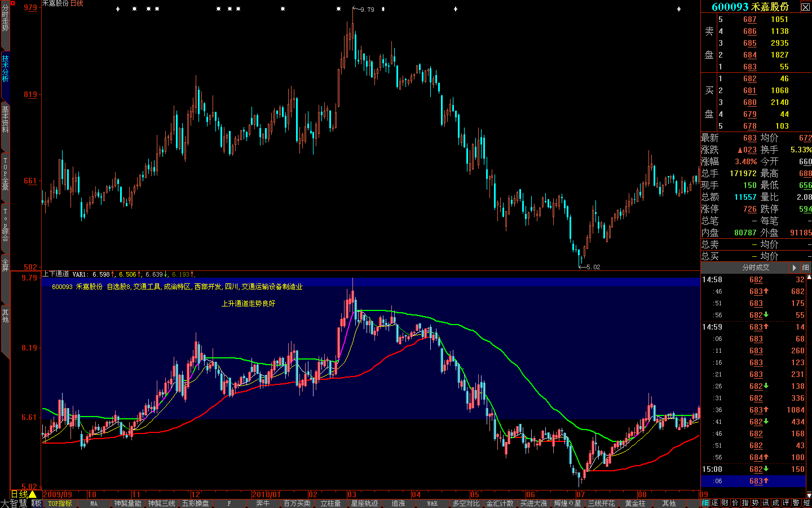Open the 奔牛 indicator tab
The width and height of the screenshot is (812, 508).
pos(263,503)
